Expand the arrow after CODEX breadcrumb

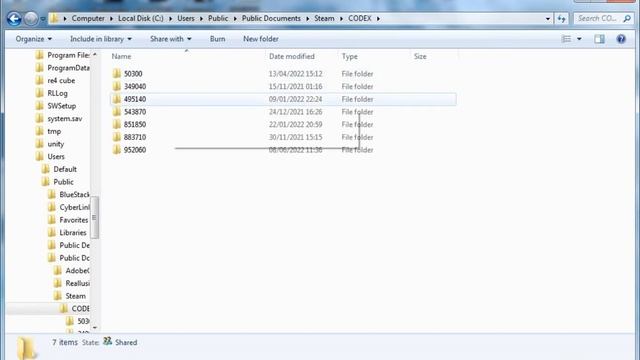click(x=378, y=18)
